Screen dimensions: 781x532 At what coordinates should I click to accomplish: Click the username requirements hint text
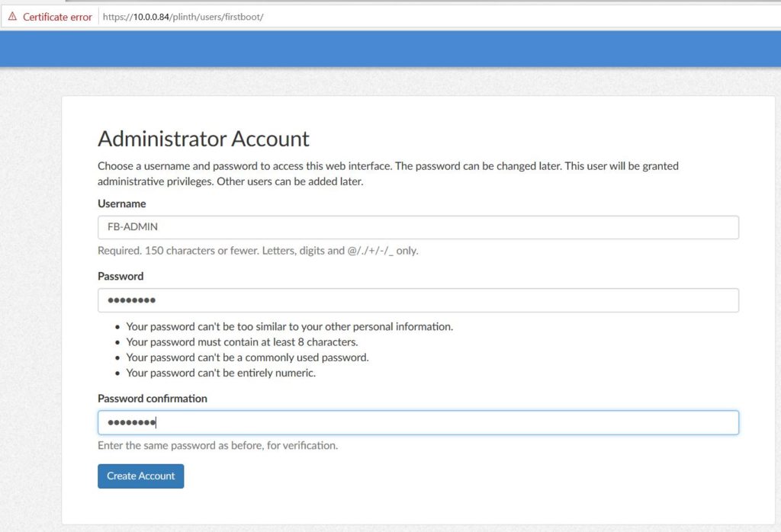pyautogui.click(x=258, y=250)
